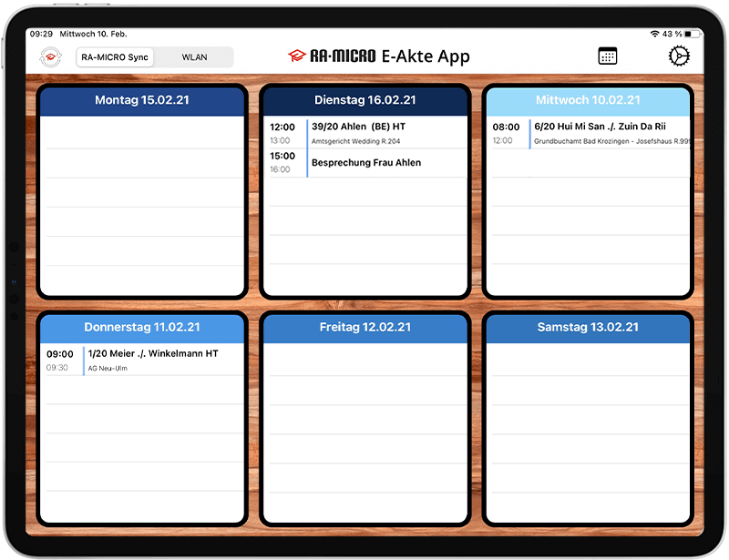729x560 pixels.
Task: Open the Dienstag 16.02.21 day header
Action: (364, 100)
